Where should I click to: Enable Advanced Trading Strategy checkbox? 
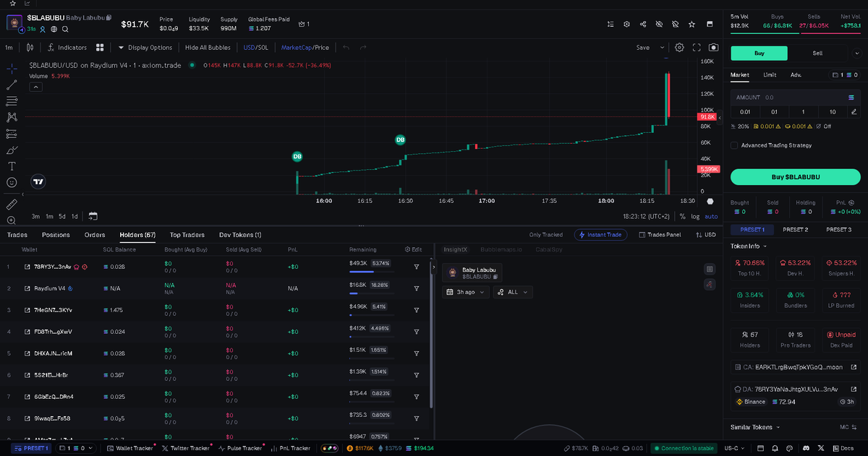click(x=734, y=145)
